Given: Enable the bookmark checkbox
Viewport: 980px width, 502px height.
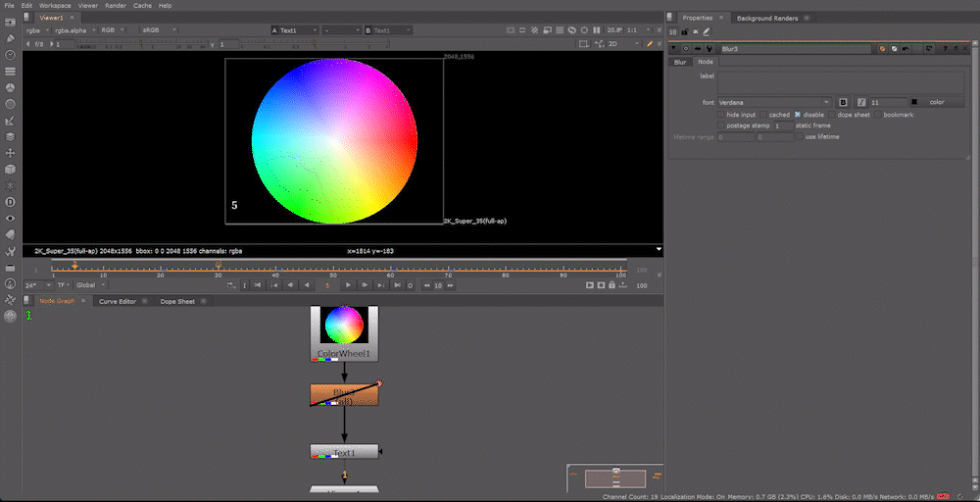Looking at the screenshot, I should tap(878, 115).
